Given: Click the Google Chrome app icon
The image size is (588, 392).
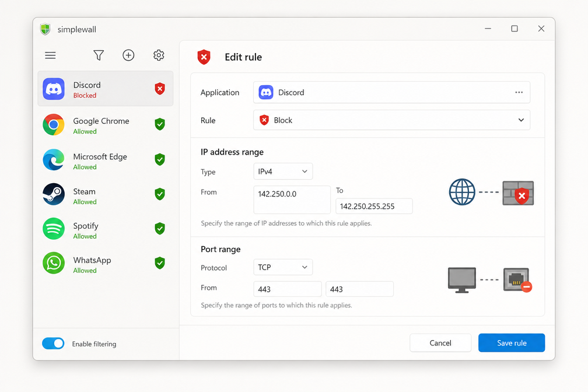Looking at the screenshot, I should pos(54,124).
